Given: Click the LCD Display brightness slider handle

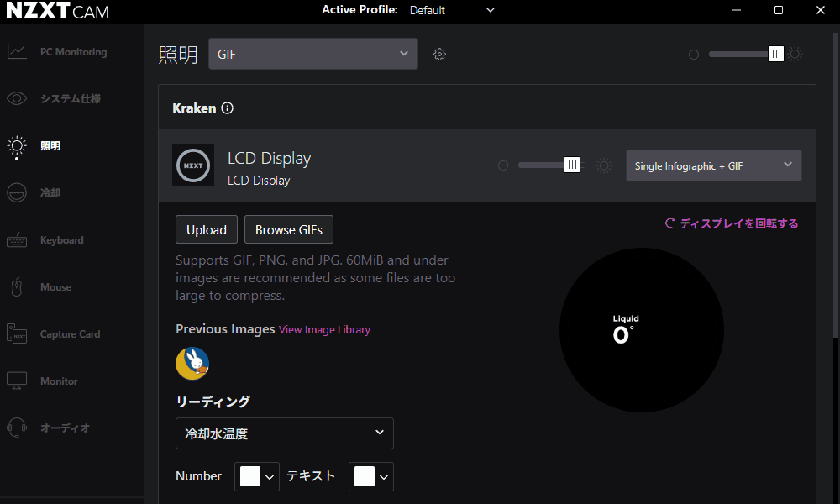Looking at the screenshot, I should pyautogui.click(x=572, y=165).
